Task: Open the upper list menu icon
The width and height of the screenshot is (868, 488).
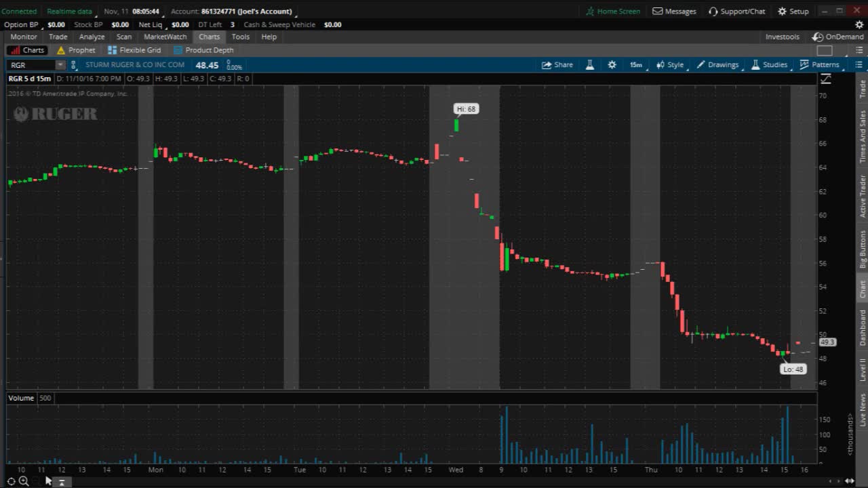Action: click(x=859, y=50)
